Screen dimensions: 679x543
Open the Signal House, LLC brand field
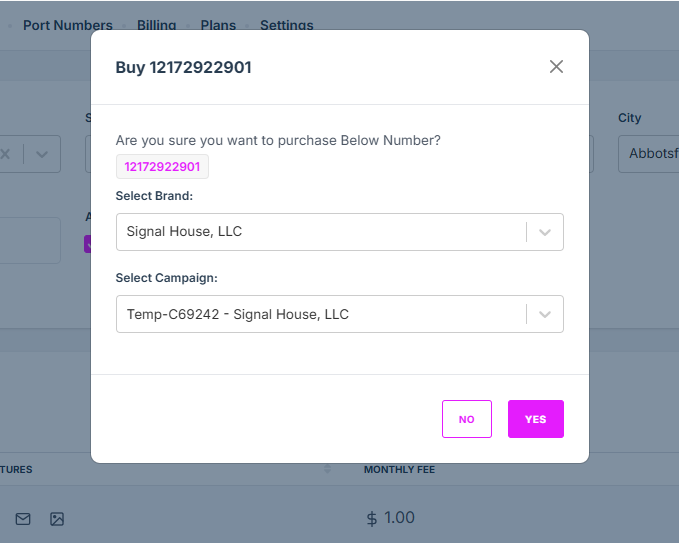(x=320, y=232)
